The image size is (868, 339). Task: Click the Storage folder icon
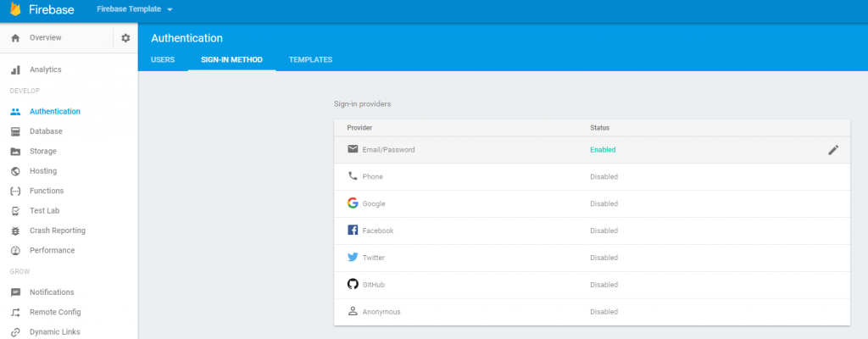tap(15, 152)
